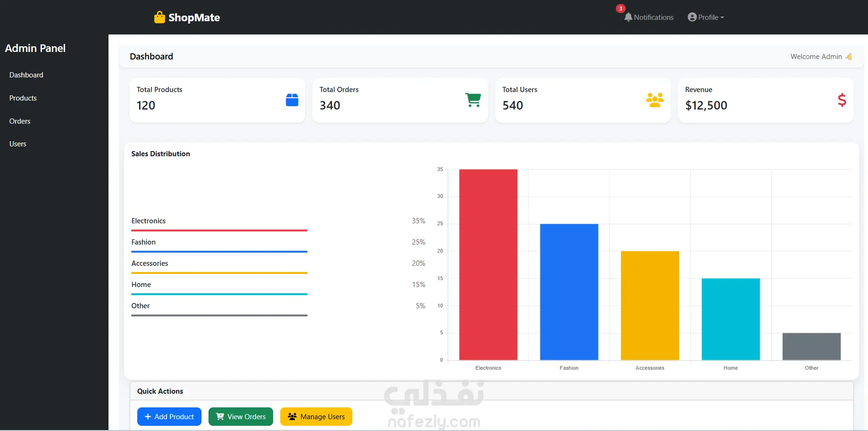Click the 15% Home percentage

(x=418, y=285)
